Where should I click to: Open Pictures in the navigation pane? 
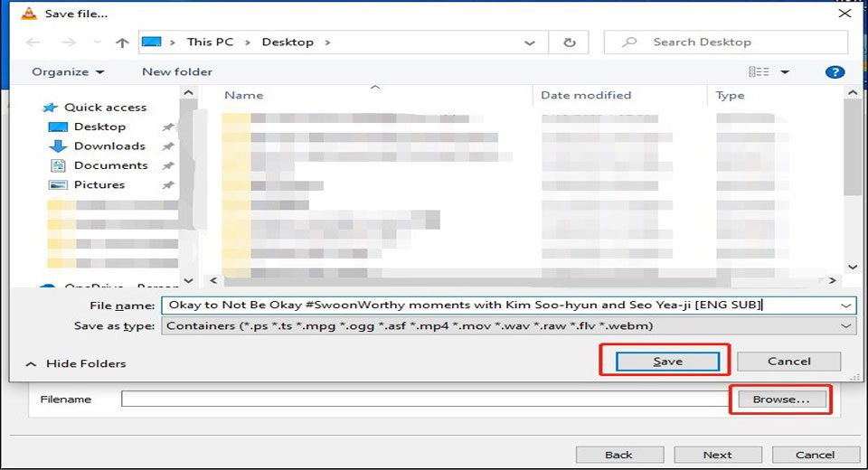point(87,185)
